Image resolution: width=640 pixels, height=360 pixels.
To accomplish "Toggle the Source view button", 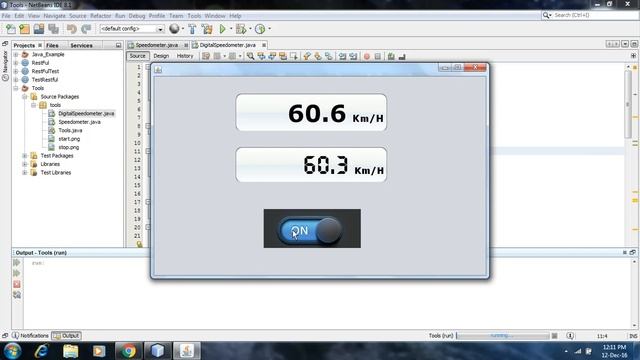I will [138, 56].
